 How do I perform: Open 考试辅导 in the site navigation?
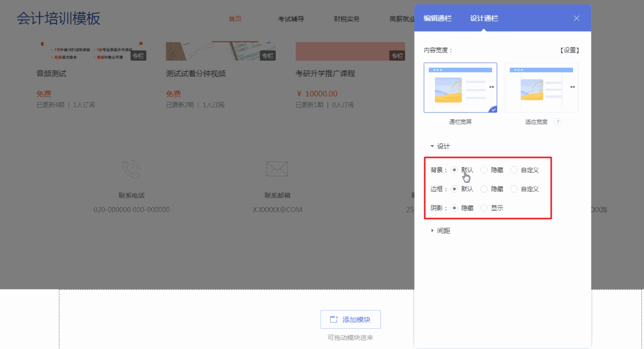point(291,19)
